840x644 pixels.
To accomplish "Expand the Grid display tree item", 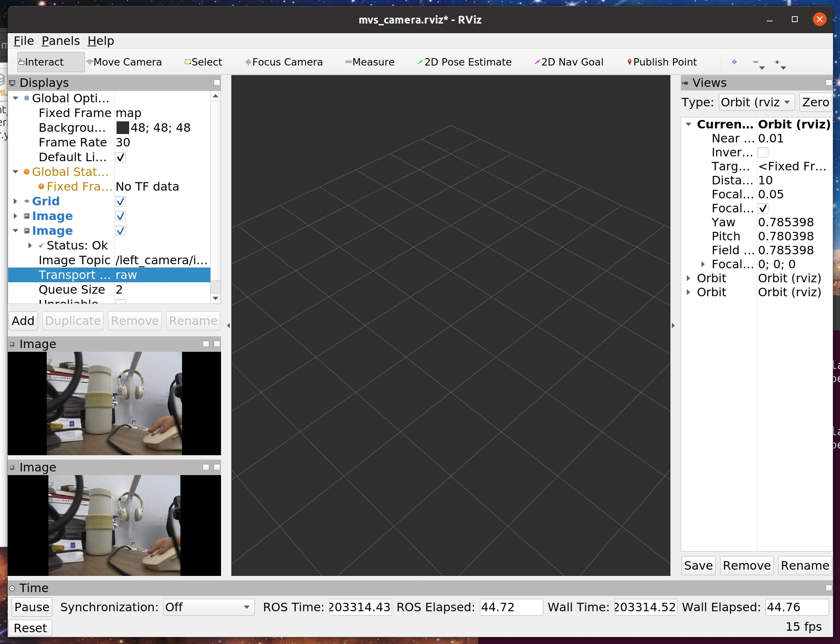I will (x=15, y=201).
